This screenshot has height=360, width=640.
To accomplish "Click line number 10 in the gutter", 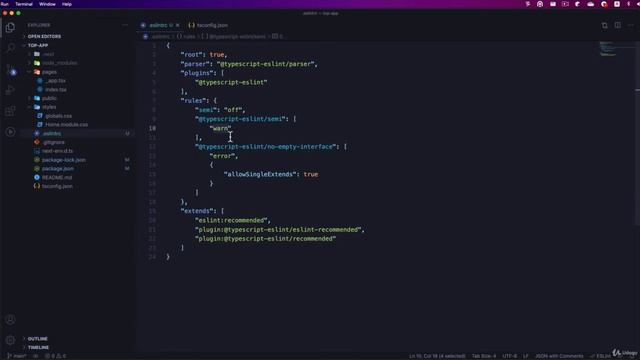I will (152, 128).
